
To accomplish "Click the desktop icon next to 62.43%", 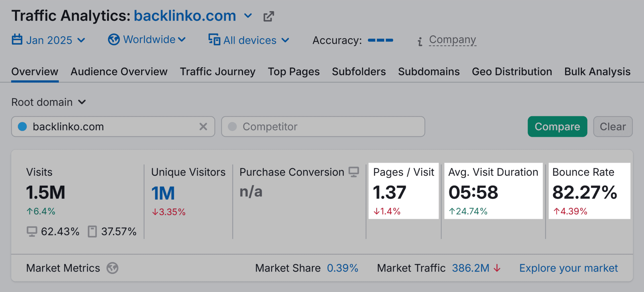I will pyautogui.click(x=32, y=231).
